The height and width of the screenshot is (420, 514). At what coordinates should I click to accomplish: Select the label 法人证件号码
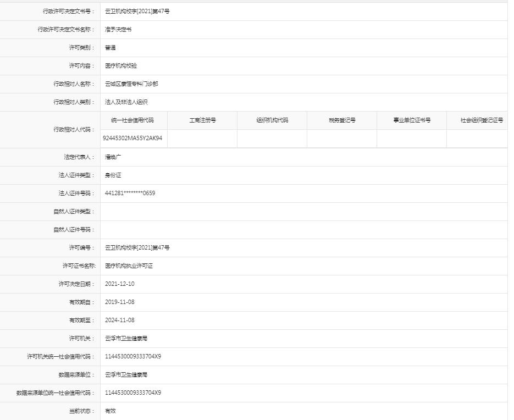[76, 193]
